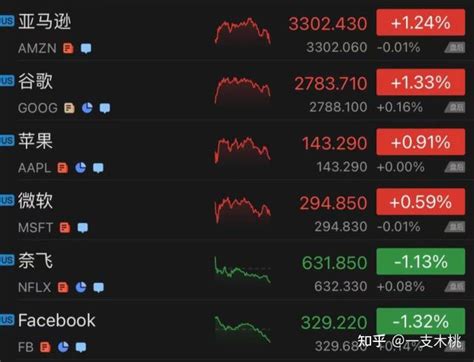Image resolution: width=474 pixels, height=362 pixels.
Task: Open the 微软 stock row
Action: tap(237, 210)
